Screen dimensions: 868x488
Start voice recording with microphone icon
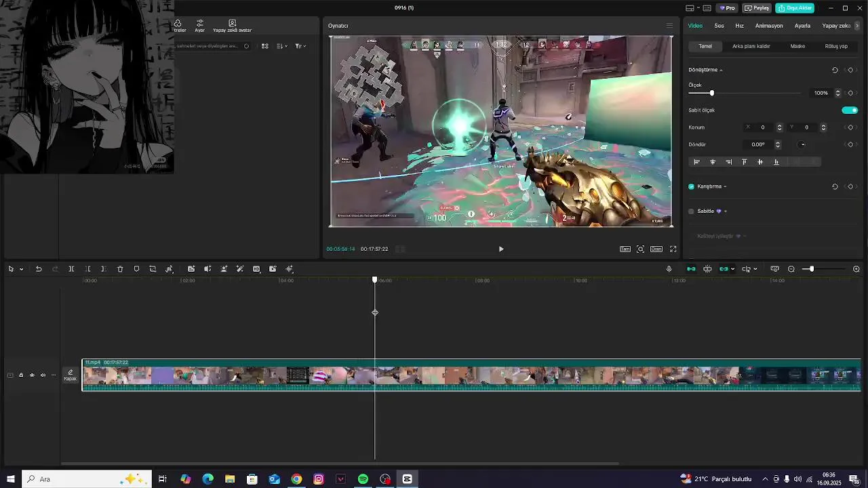[669, 269]
